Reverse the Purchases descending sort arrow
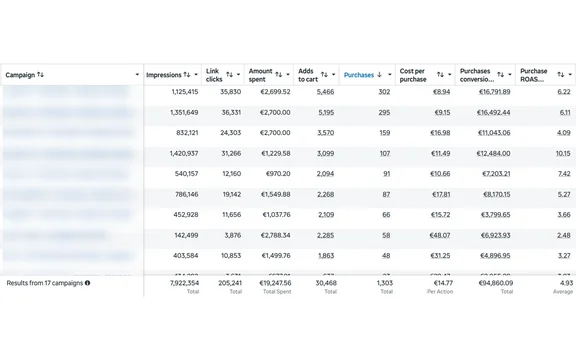The width and height of the screenshot is (576, 360). click(x=379, y=75)
